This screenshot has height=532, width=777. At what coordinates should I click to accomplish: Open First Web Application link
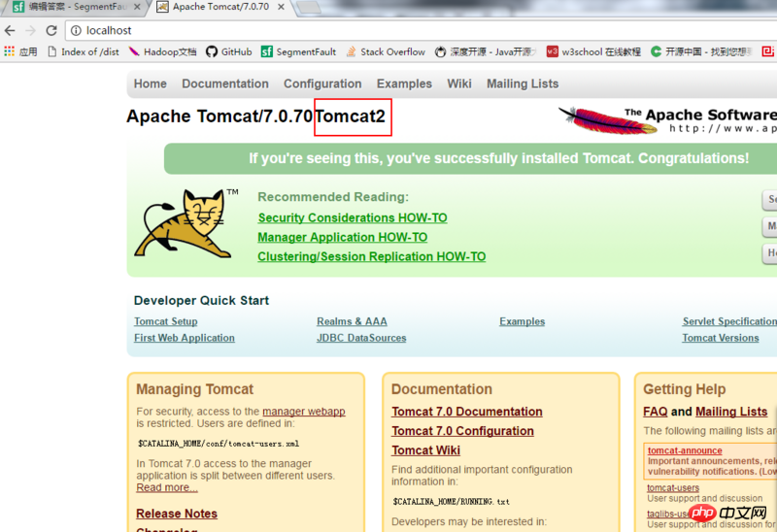coord(185,338)
